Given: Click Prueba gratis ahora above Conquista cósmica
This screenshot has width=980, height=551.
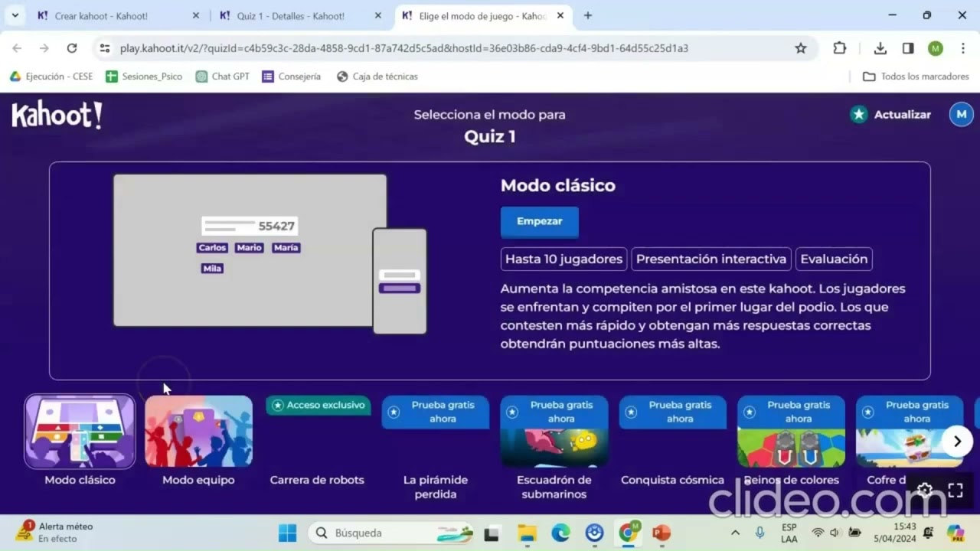Looking at the screenshot, I should tap(672, 412).
